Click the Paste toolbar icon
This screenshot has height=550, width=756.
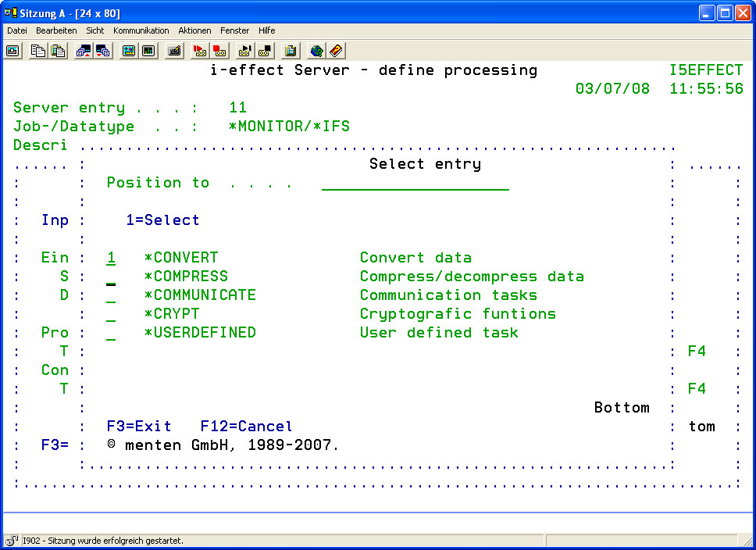coord(58,51)
